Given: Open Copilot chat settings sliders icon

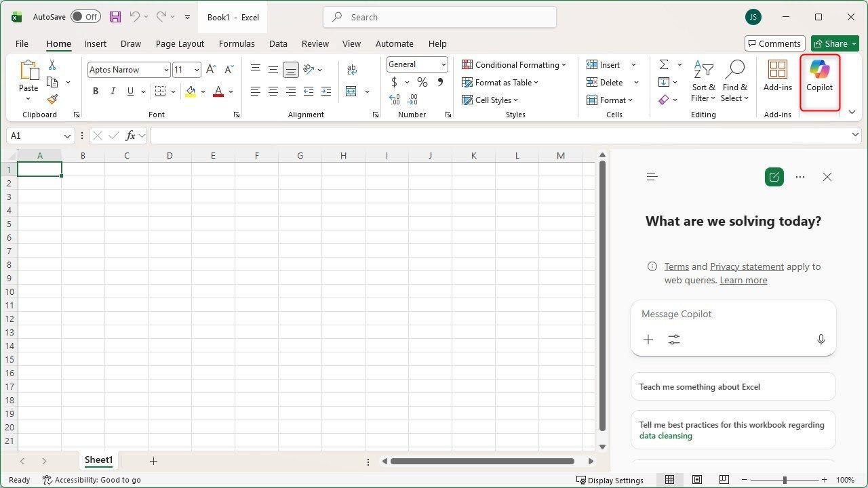Looking at the screenshot, I should pos(673,340).
